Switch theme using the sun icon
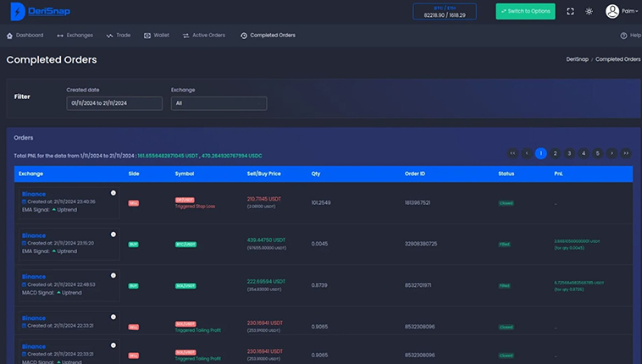Viewport: 642px width, 364px height. point(589,11)
